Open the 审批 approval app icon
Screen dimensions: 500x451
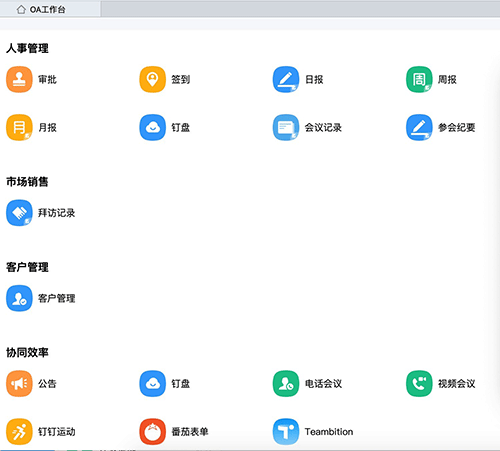[x=19, y=79]
